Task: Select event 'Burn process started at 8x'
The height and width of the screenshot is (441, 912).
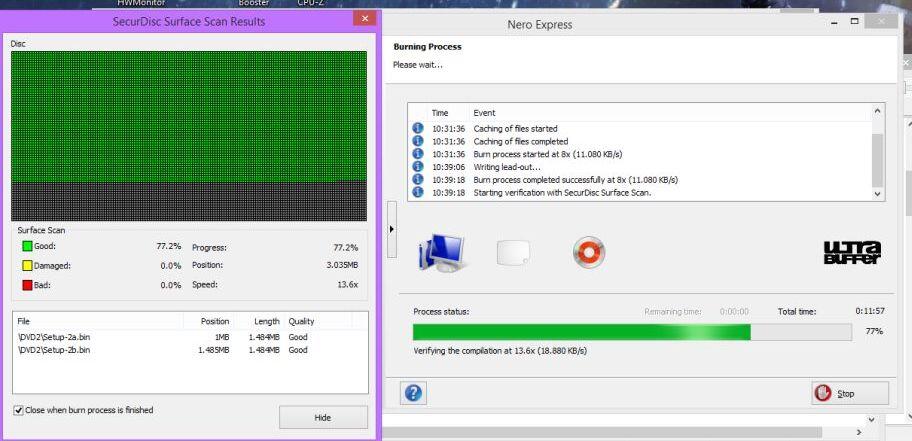Action: pos(640,154)
